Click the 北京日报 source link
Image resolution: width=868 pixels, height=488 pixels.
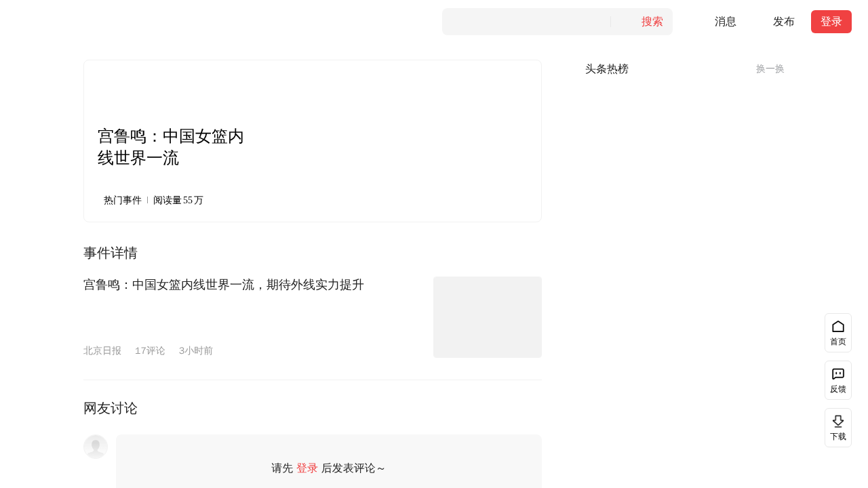(102, 350)
